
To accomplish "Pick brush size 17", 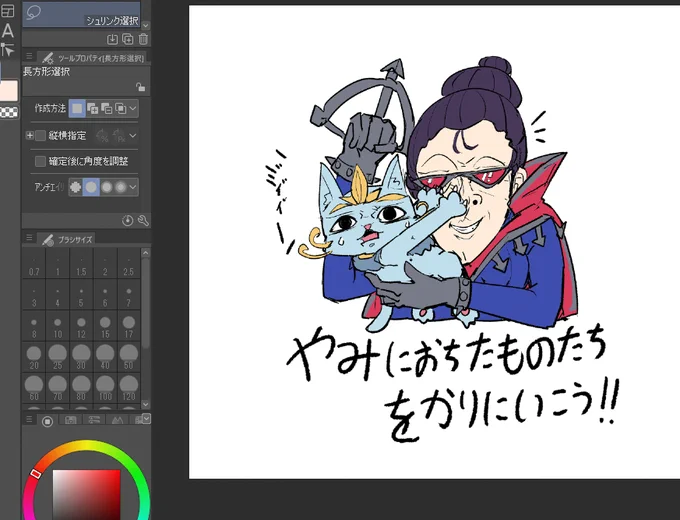I will click(128, 325).
